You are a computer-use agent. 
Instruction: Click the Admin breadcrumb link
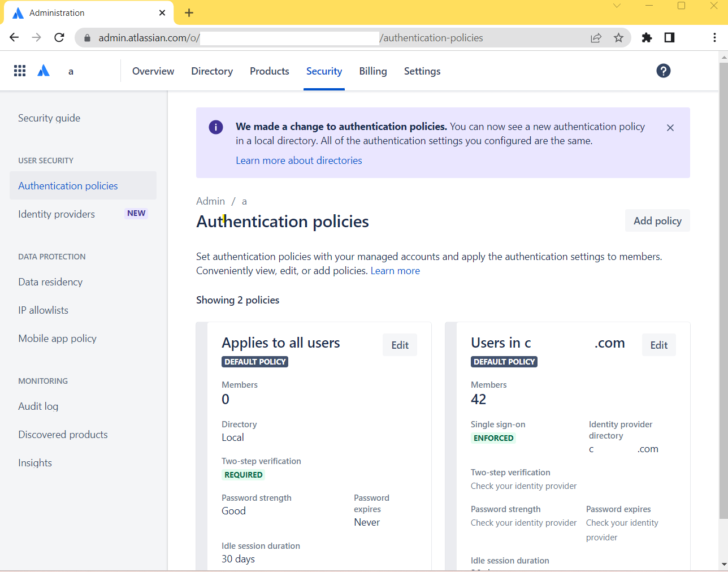pos(210,201)
